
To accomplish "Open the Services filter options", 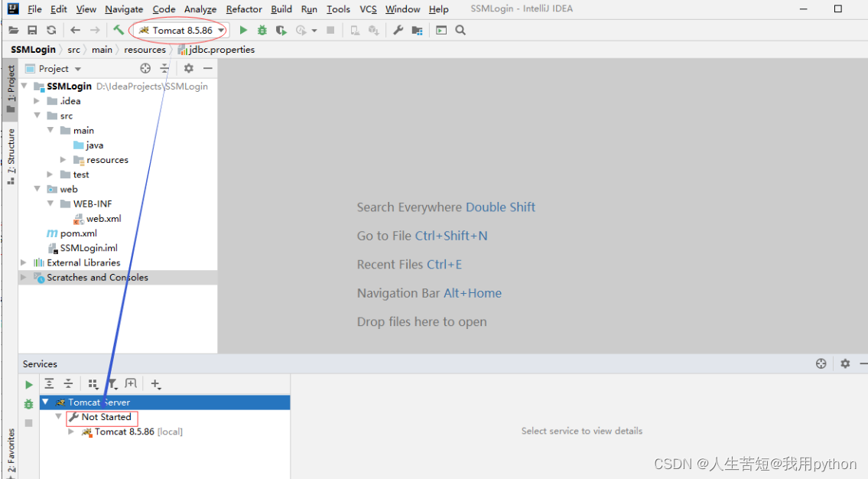I will pyautogui.click(x=112, y=384).
